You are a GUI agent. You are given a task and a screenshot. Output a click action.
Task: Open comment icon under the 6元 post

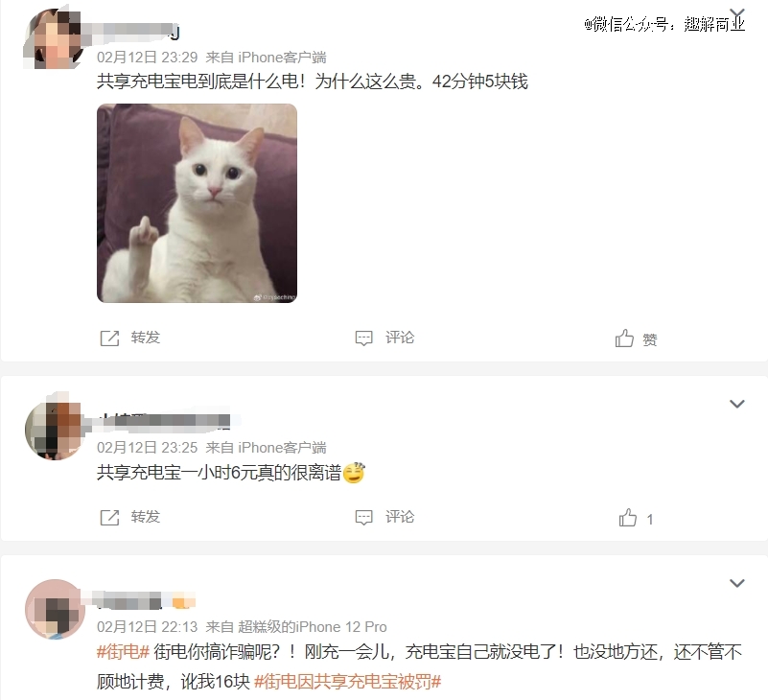click(364, 517)
